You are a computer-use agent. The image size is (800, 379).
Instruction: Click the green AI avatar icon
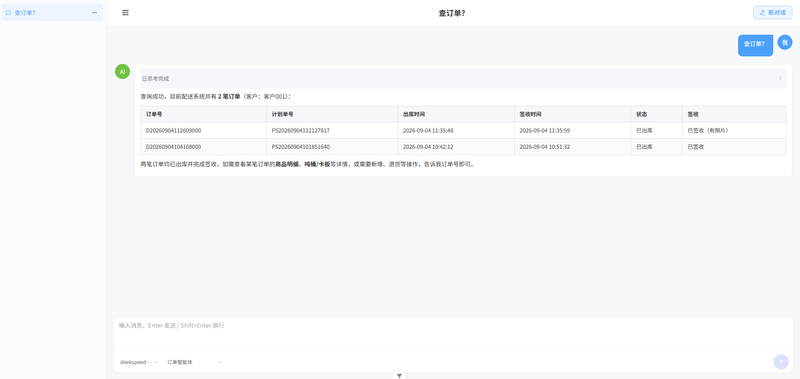coord(122,72)
